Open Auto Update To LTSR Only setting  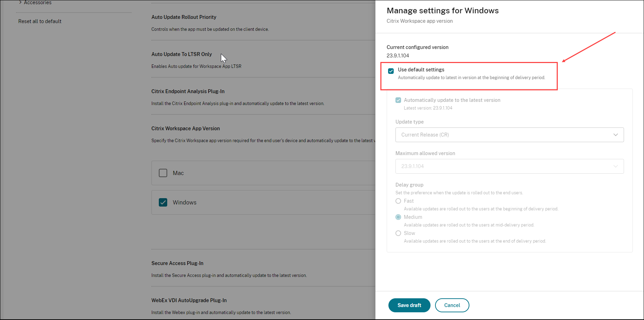[x=182, y=54]
